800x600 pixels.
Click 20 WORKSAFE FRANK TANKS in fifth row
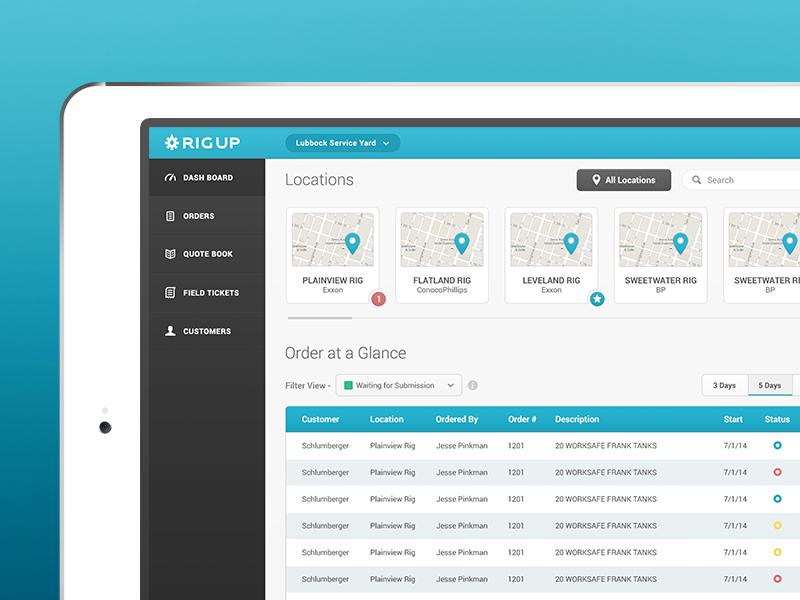(x=606, y=552)
